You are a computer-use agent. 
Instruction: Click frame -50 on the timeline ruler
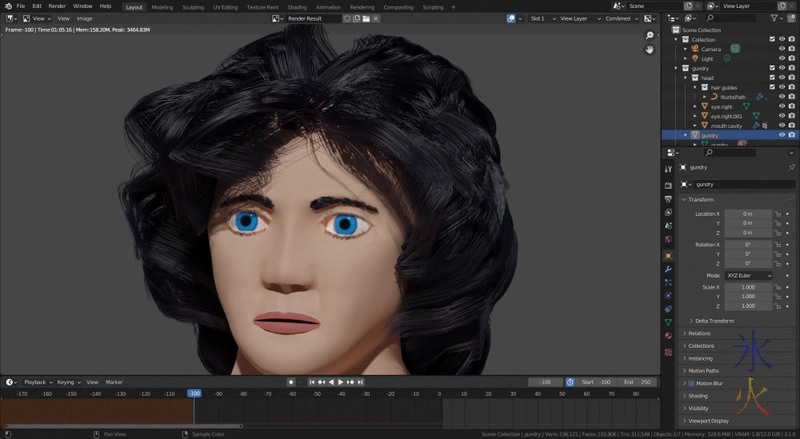point(317,394)
